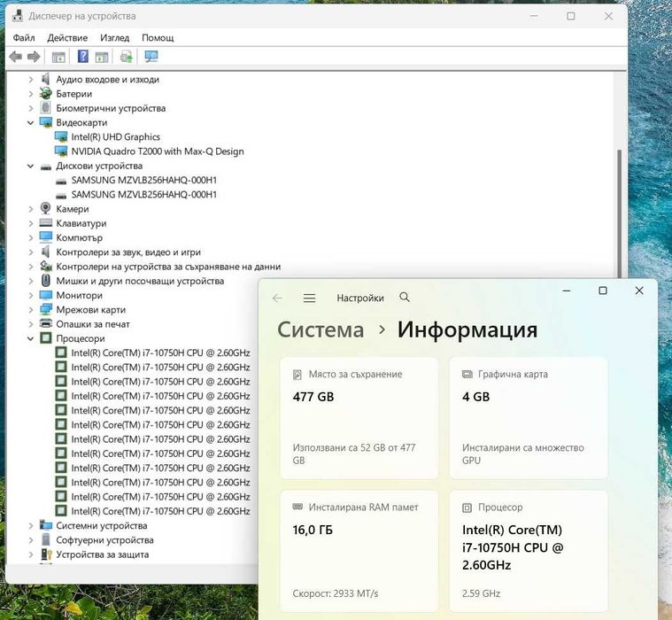Click the NVIDIA Quadro T2000 device icon
The width and height of the screenshot is (672, 620).
(61, 151)
